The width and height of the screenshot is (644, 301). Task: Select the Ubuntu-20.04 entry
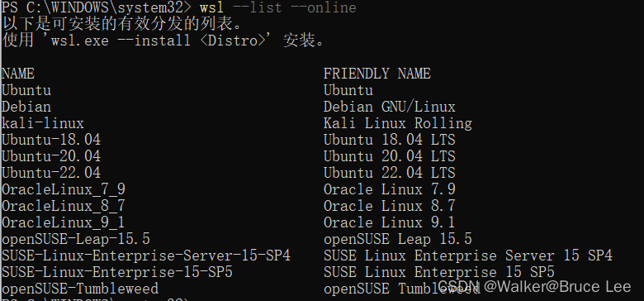pos(51,155)
